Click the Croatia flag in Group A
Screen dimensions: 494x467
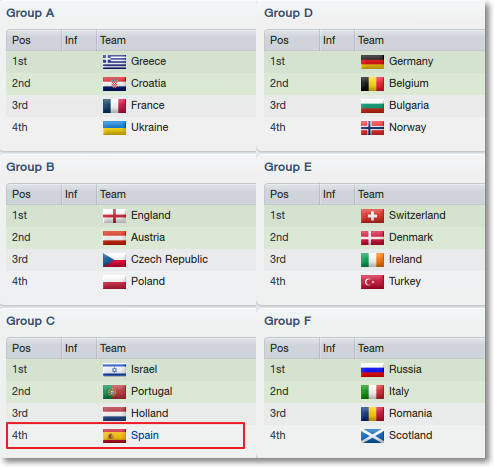tap(114, 84)
